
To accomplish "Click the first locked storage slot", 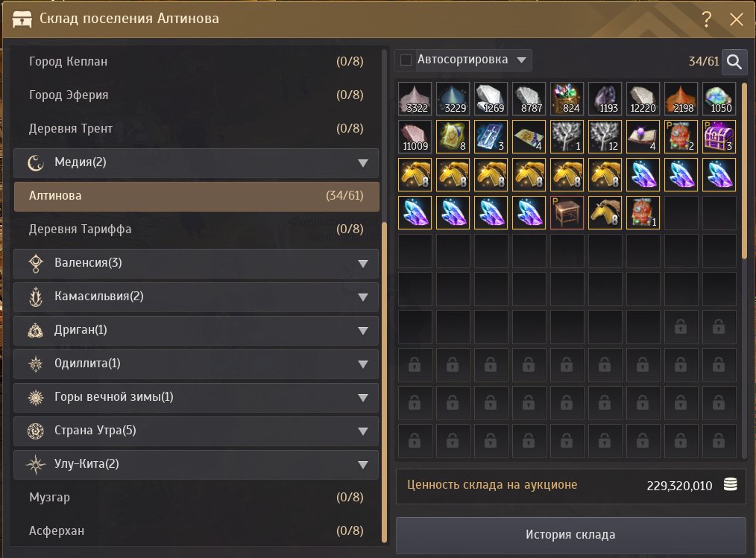I will point(681,327).
